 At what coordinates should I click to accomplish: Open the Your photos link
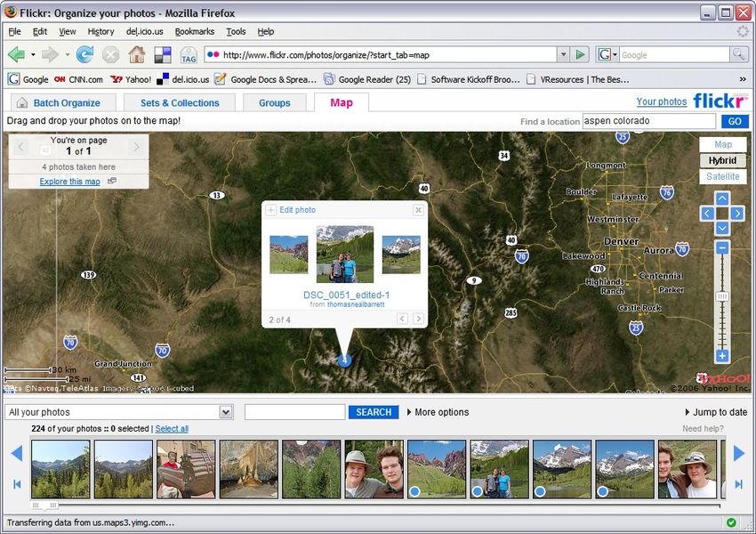662,101
